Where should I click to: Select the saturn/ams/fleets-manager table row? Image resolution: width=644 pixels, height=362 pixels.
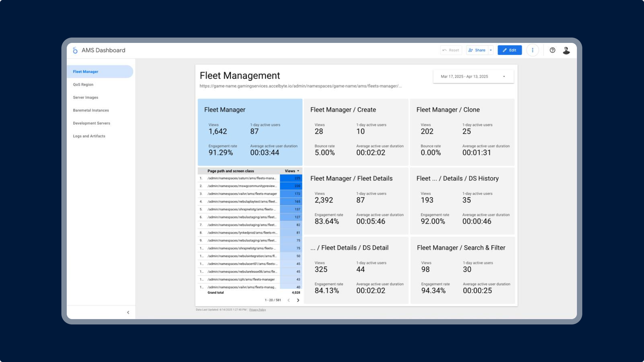[241, 178]
